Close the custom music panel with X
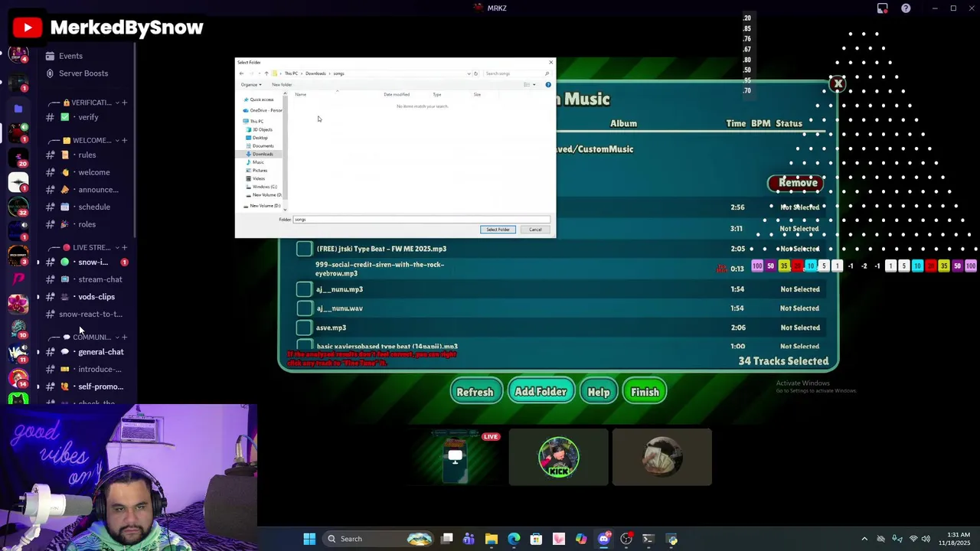 coord(838,83)
